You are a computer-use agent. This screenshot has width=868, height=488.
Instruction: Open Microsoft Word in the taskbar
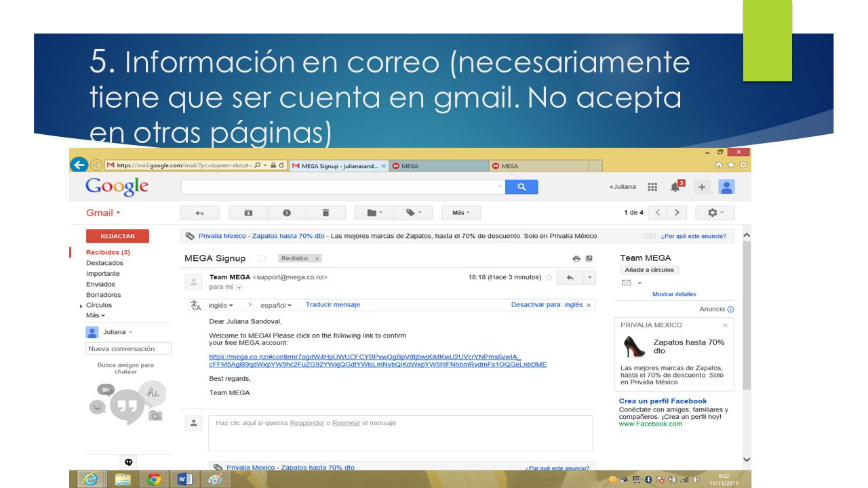click(x=184, y=479)
